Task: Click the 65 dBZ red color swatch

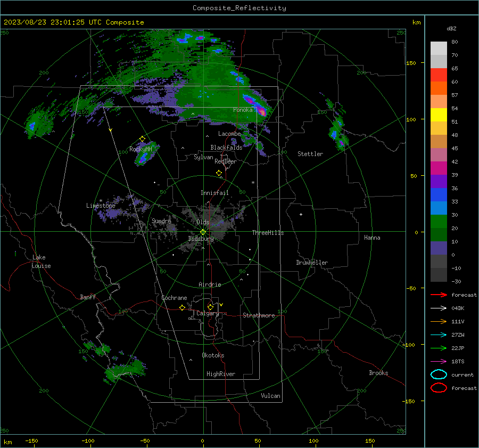Action: [x=439, y=75]
